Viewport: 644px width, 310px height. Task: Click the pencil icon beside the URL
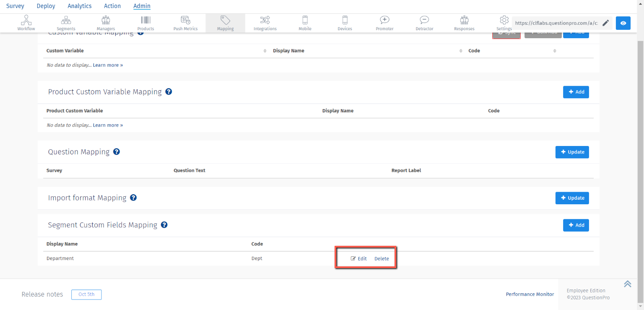(x=605, y=23)
